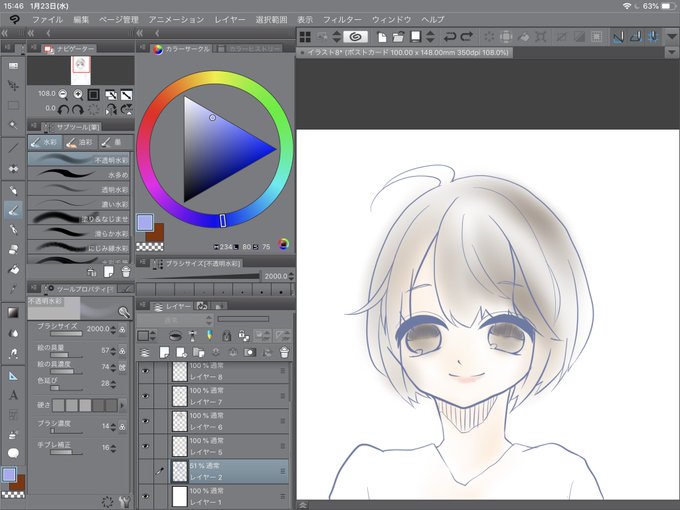Image resolution: width=680 pixels, height=510 pixels.
Task: Choose the 水多め watercolor brush
Action: (x=78, y=174)
